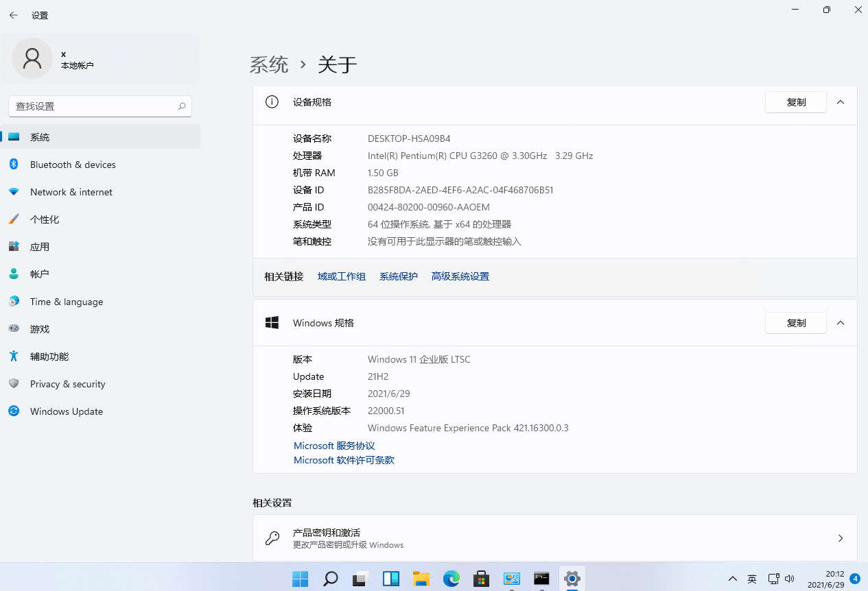Open Network & internet settings
Image resolution: width=868 pixels, height=591 pixels.
pyautogui.click(x=71, y=192)
